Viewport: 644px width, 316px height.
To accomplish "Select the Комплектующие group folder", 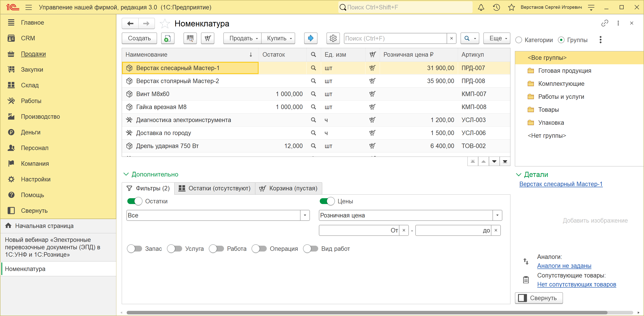I will (561, 84).
